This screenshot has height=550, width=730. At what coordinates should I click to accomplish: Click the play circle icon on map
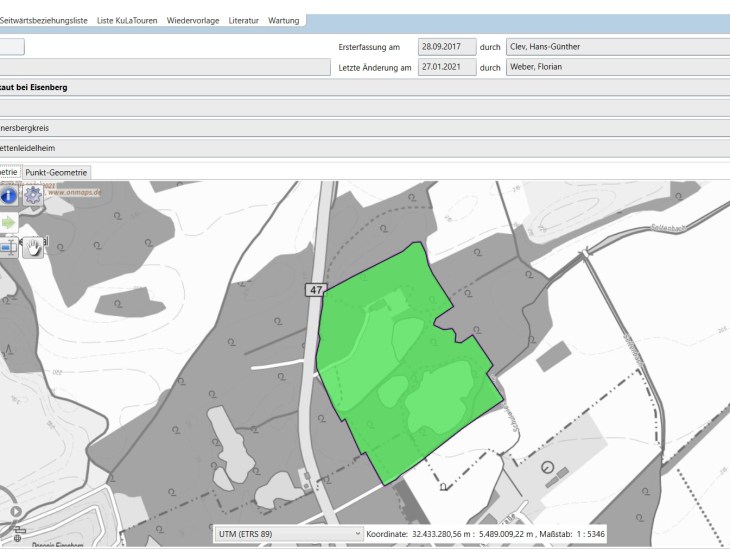point(16,512)
